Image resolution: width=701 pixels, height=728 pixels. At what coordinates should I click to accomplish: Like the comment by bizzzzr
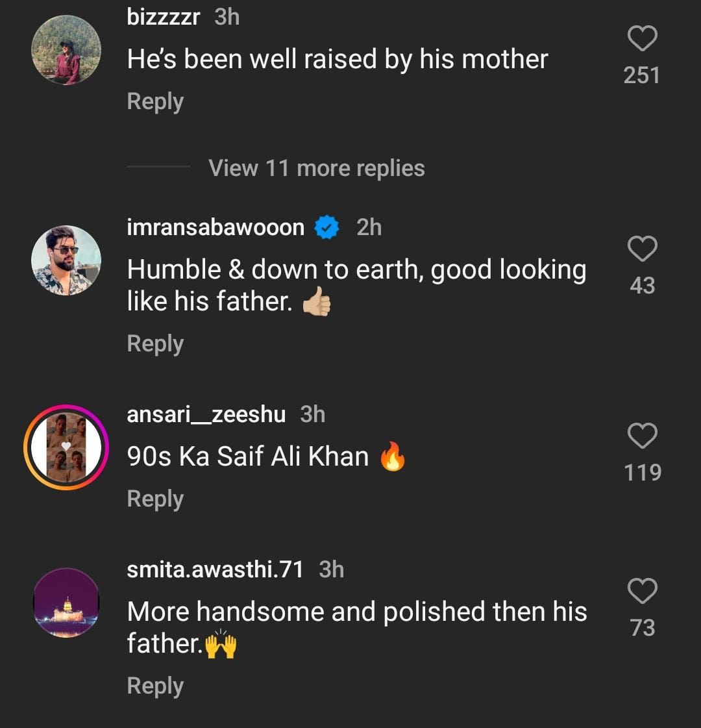[x=642, y=39]
